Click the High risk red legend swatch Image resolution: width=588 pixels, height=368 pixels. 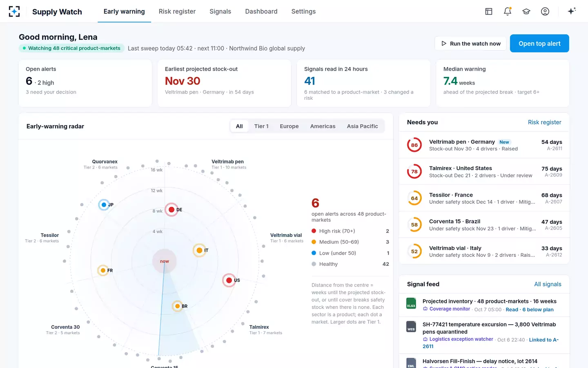point(314,231)
